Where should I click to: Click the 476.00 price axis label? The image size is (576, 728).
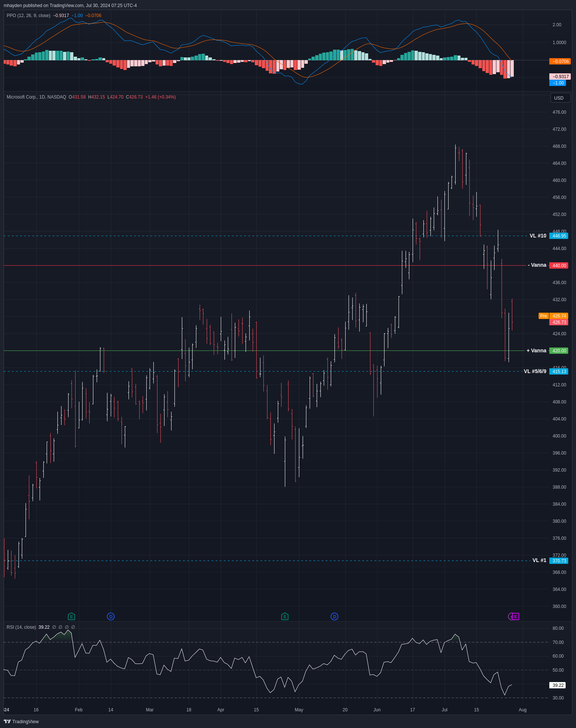pos(559,112)
